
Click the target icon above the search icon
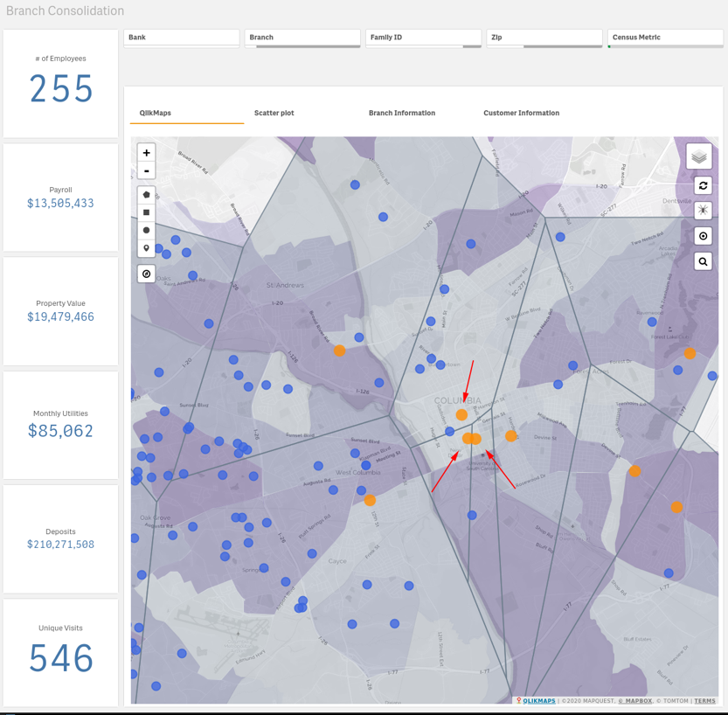pos(703,236)
